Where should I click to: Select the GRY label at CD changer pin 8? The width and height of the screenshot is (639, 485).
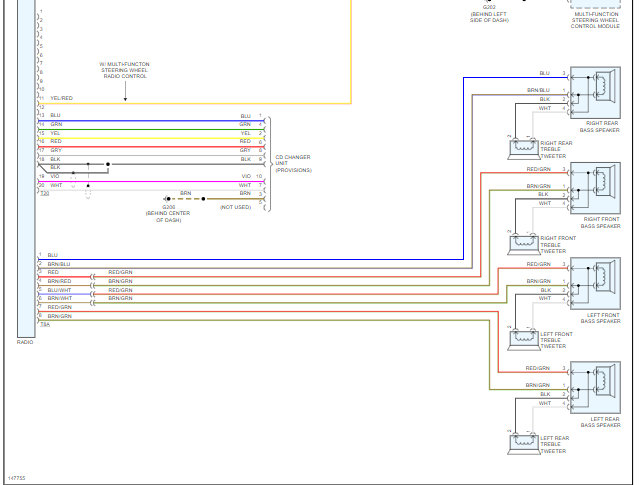pyautogui.click(x=245, y=150)
